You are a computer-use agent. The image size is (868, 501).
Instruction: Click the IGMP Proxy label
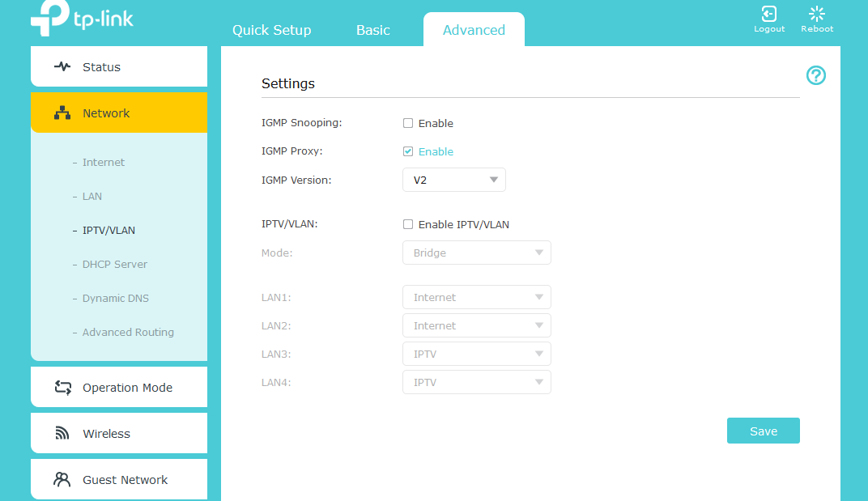291,151
